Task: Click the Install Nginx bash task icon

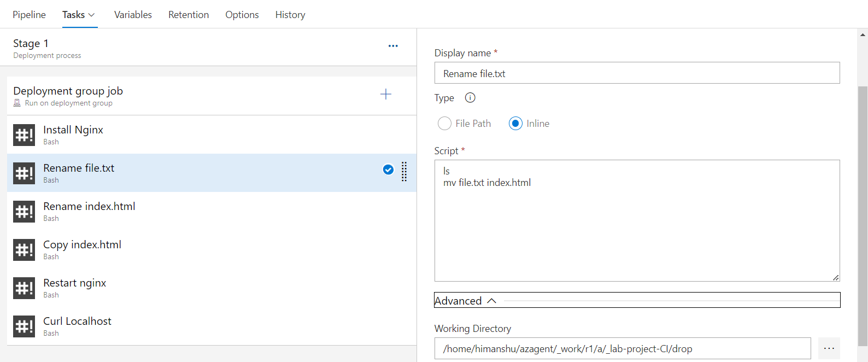Action: click(24, 135)
